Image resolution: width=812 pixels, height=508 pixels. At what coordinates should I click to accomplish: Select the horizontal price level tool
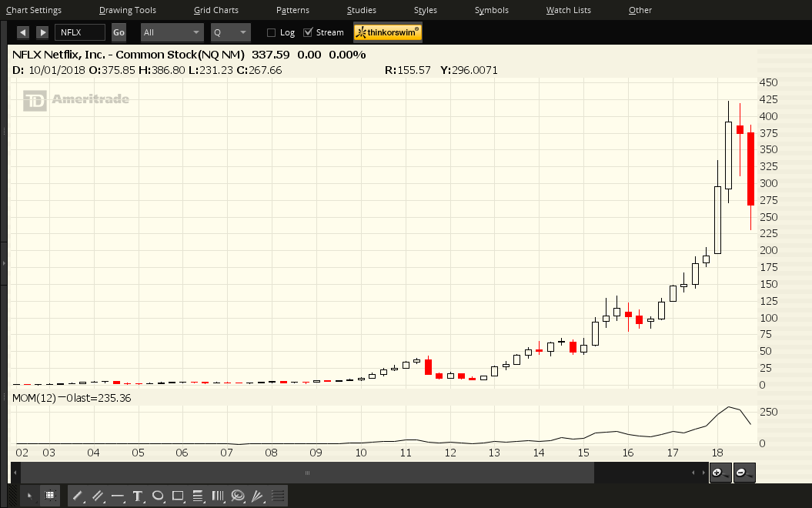click(118, 496)
